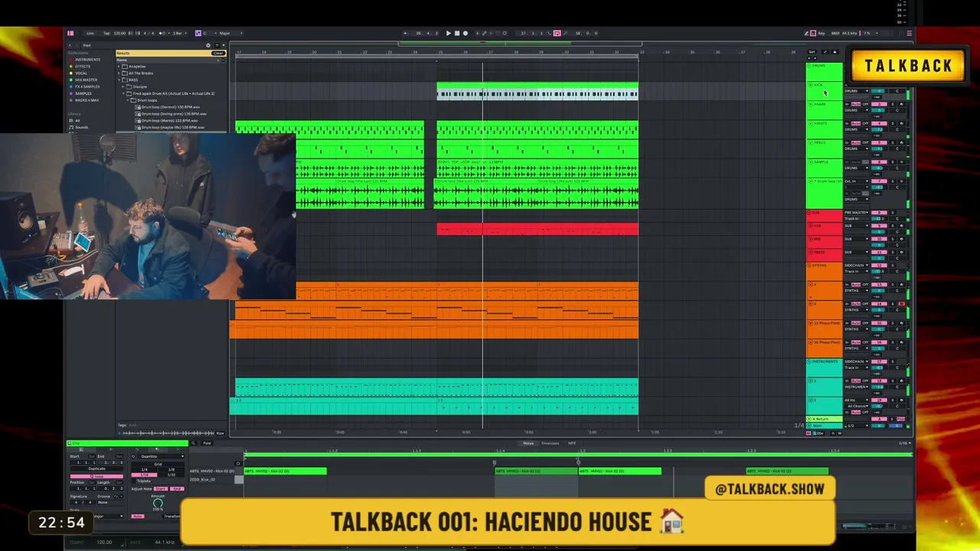This screenshot has height=551, width=980.
Task: Select the EFFECTS collection
Action: pos(83,67)
